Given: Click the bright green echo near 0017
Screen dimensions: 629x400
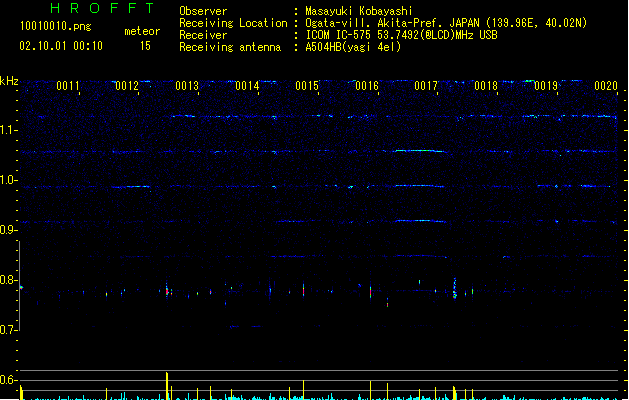Looking at the screenshot, I should click(418, 151).
